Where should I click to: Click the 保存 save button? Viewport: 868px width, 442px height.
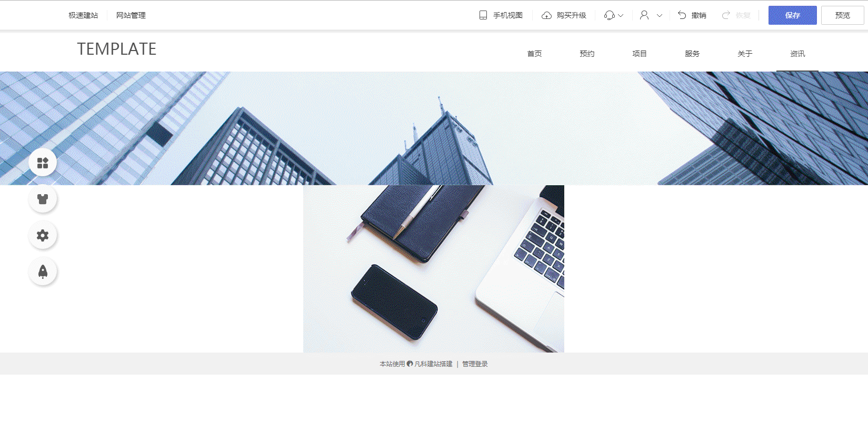[x=793, y=15]
